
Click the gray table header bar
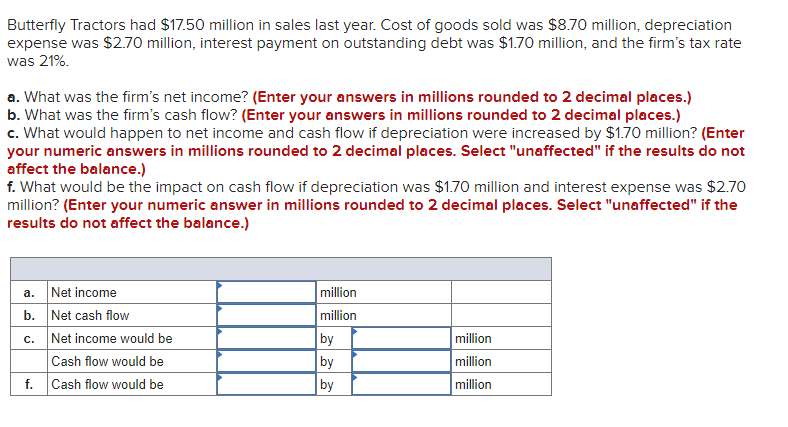coord(281,269)
